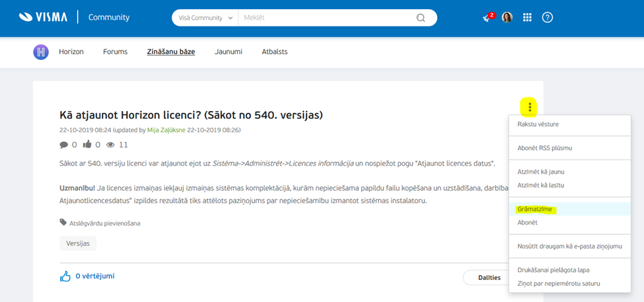Screen dimensions: 644x302
Task: Open author Mija Zaļūksne profile link
Action: pos(166,130)
